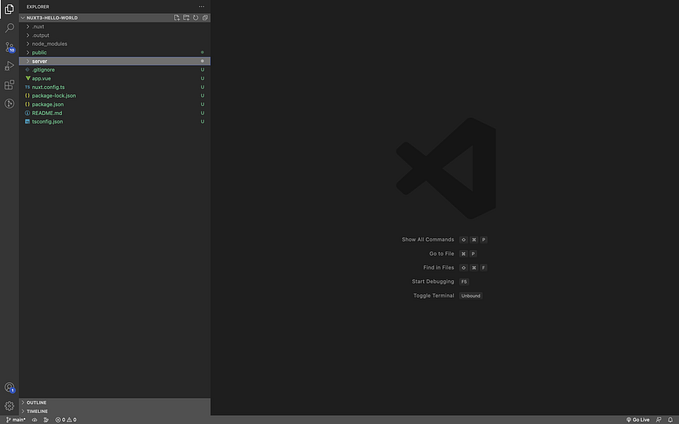The image size is (679, 424).
Task: Open the Extensions view
Action: point(9,84)
